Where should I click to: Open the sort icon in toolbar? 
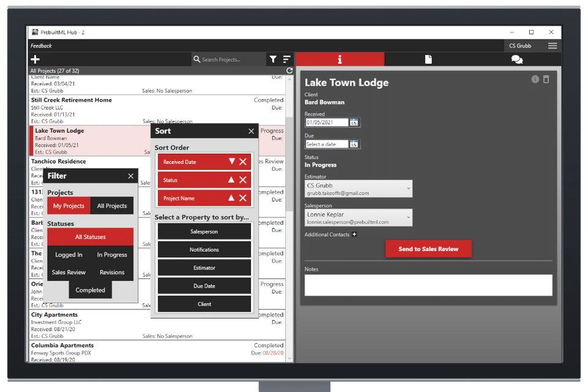[287, 59]
